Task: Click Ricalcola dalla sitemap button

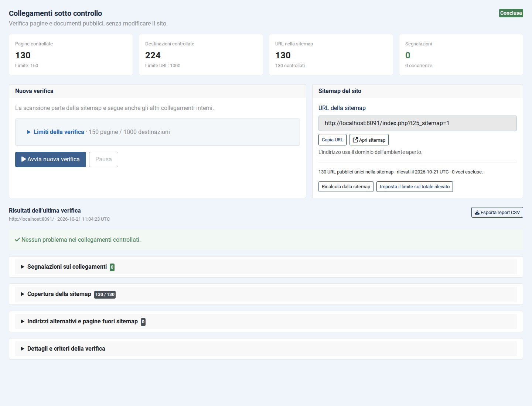Action: [346, 187]
